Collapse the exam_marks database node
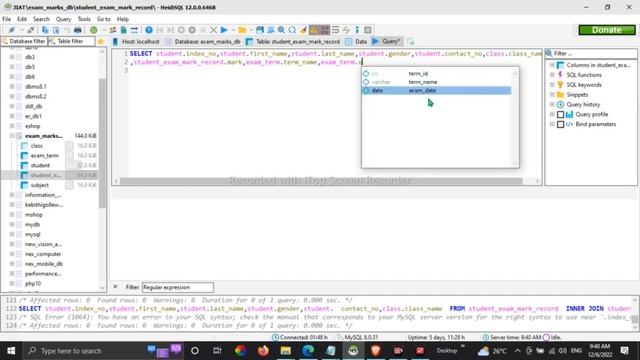Screen dimensions: 640x360 click(x=12, y=136)
